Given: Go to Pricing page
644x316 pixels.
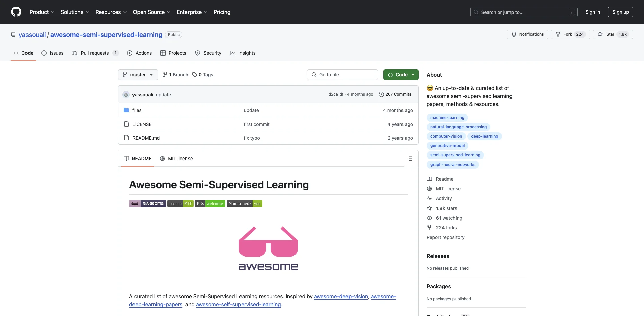Looking at the screenshot, I should [x=222, y=12].
